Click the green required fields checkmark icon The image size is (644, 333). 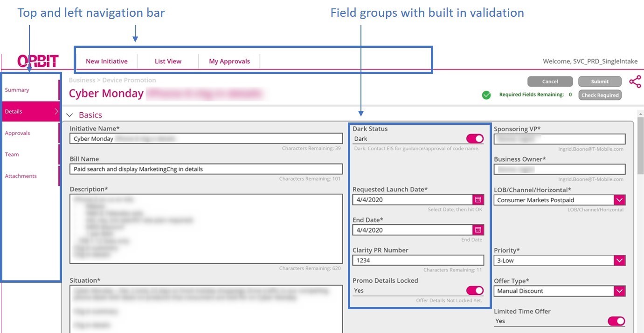click(486, 95)
